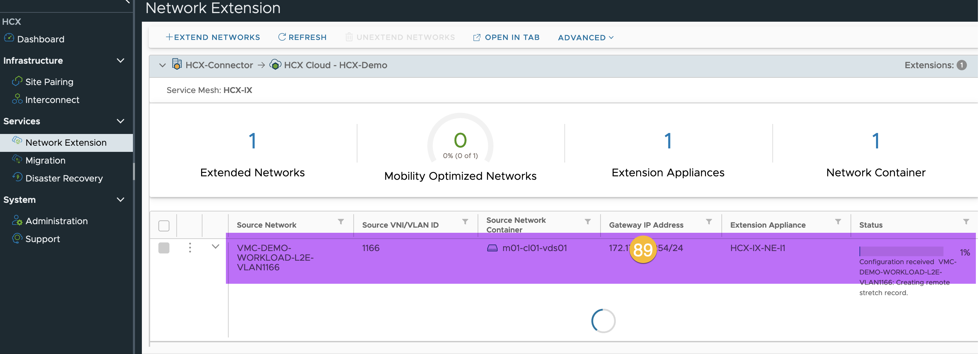Click VMC-DEMO-WORKLOAD-L2E-VLAN1166 network name
The width and height of the screenshot is (980, 354).
point(275,258)
